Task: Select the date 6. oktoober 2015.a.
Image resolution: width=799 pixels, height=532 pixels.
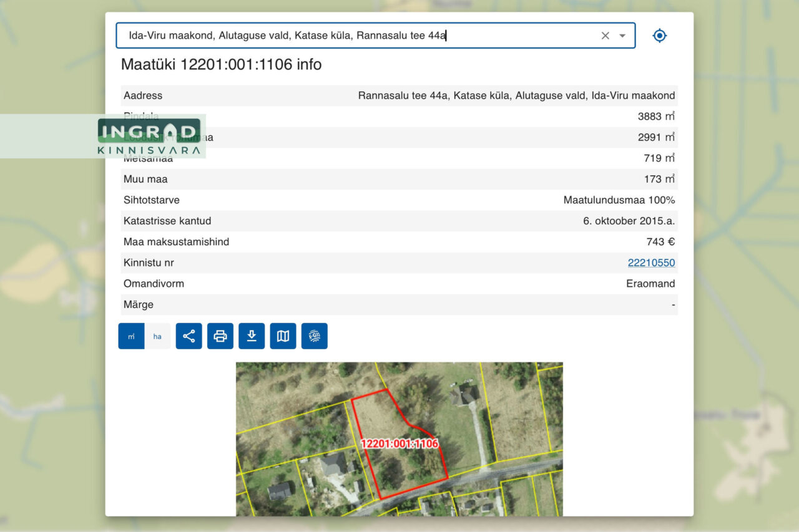Action: 629,221
